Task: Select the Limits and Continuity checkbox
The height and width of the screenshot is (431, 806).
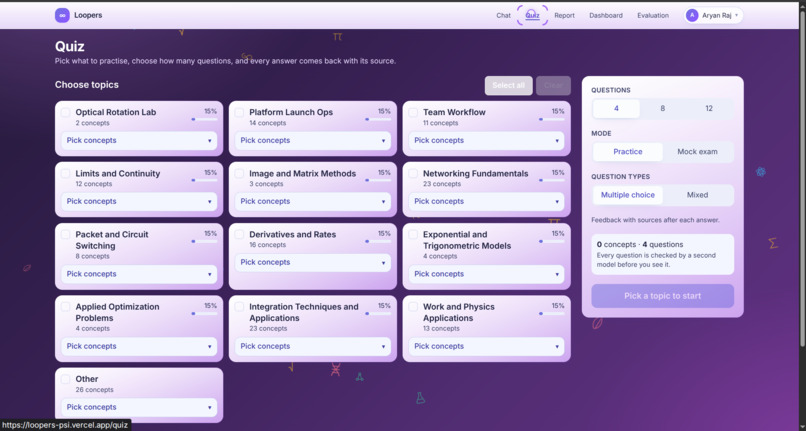Action: [66, 173]
